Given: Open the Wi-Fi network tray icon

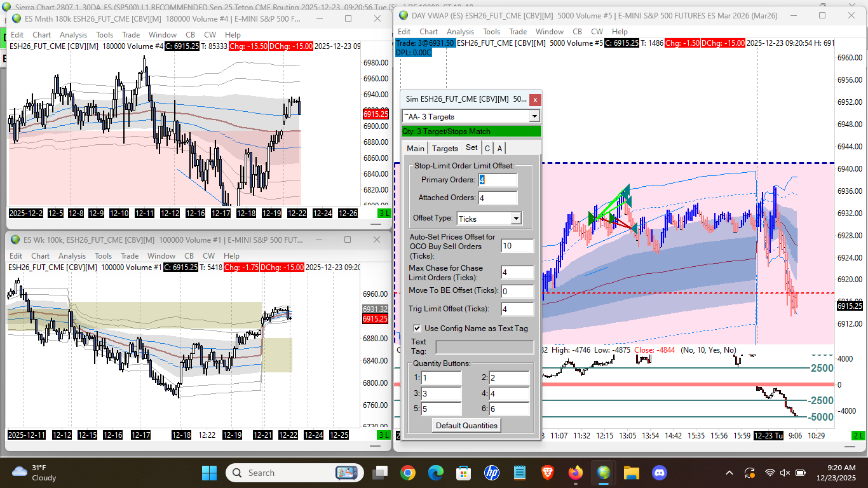Looking at the screenshot, I should [x=770, y=473].
